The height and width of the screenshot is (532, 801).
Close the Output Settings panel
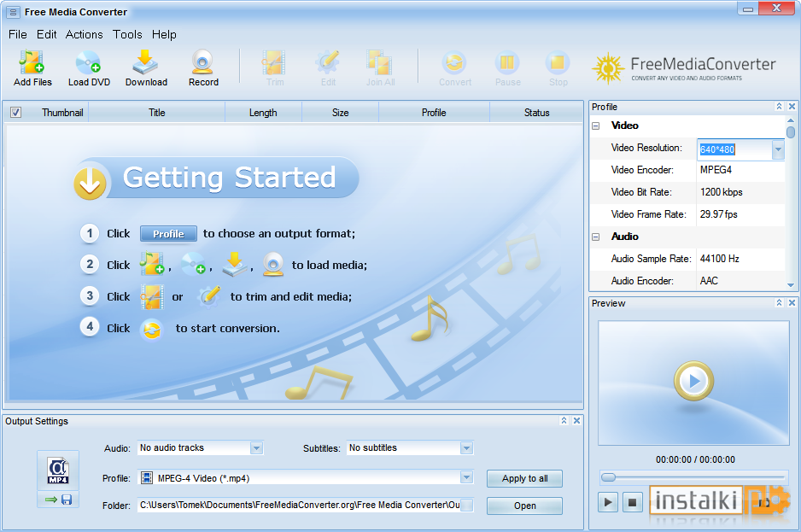pos(576,420)
